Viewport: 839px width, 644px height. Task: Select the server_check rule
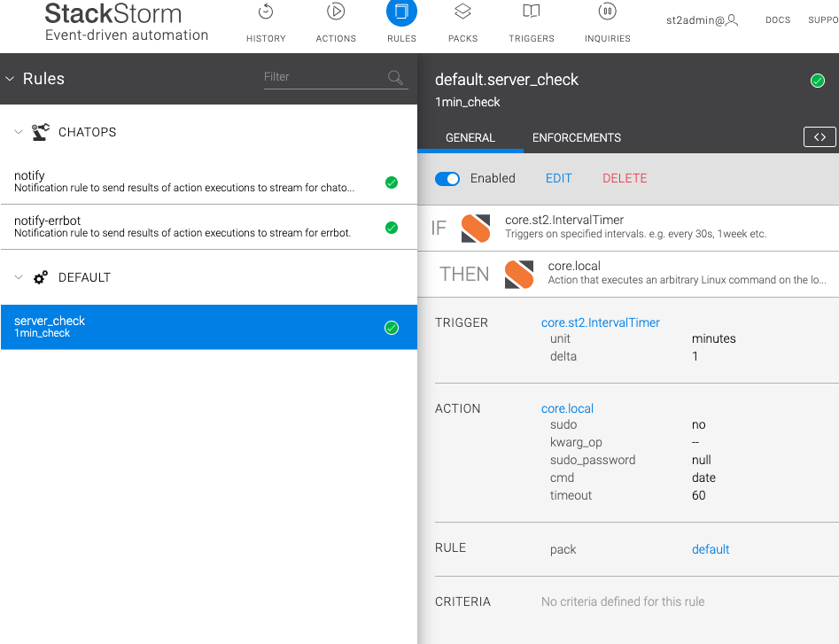[209, 328]
